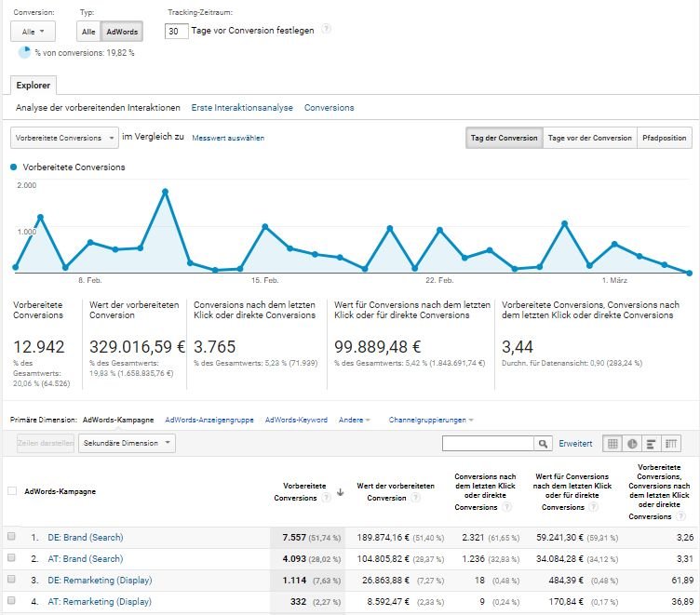Open the Conversions sub-tab
The height and width of the screenshot is (615, 700).
tap(329, 108)
